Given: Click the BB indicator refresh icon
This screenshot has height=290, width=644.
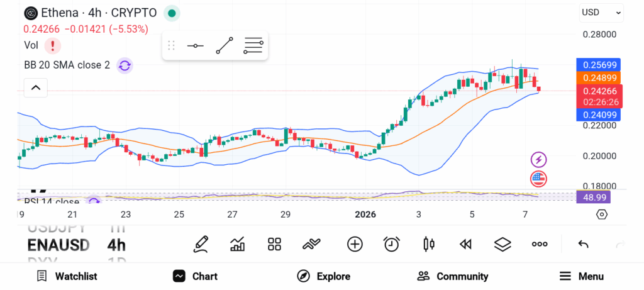Looking at the screenshot, I should 125,65.
